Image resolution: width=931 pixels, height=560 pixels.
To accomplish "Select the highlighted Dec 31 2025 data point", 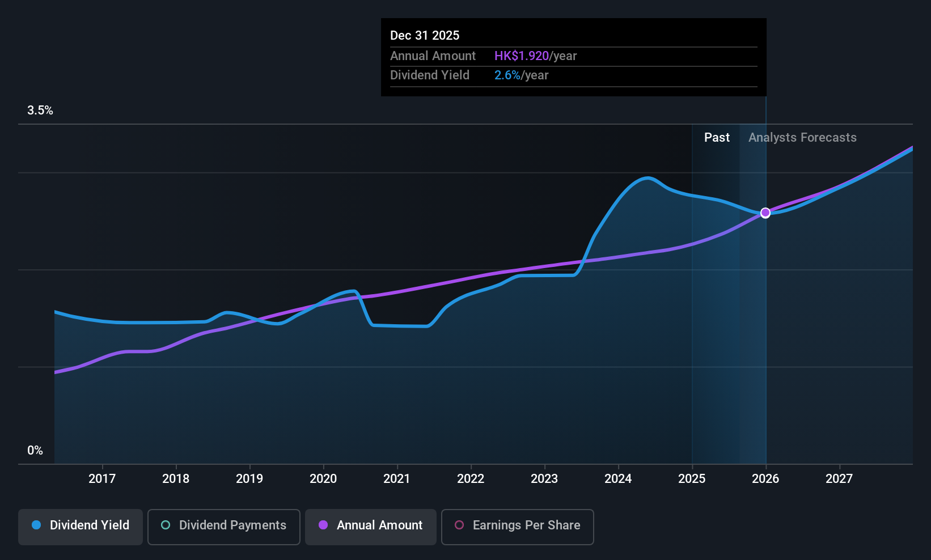I will [x=765, y=213].
